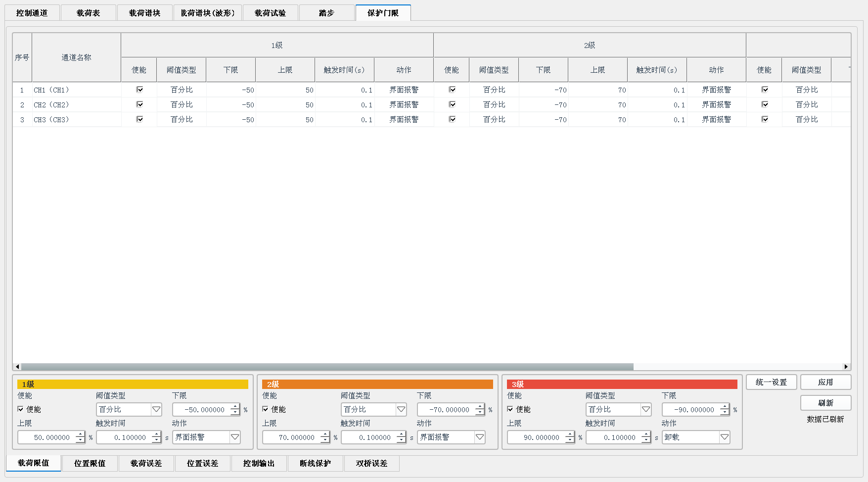This screenshot has width=868, height=482.
Task: Open the 位置限值 bottom tab
Action: click(x=90, y=463)
